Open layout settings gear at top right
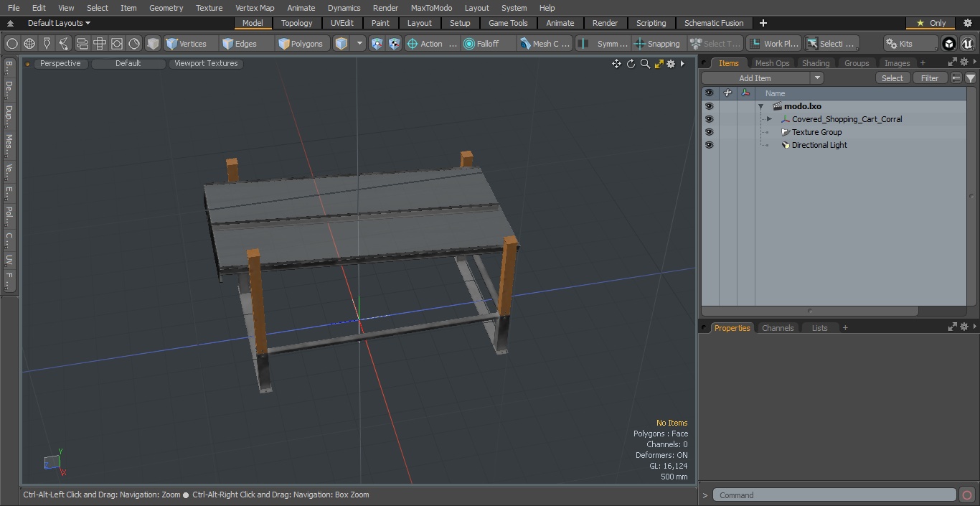 coord(967,23)
